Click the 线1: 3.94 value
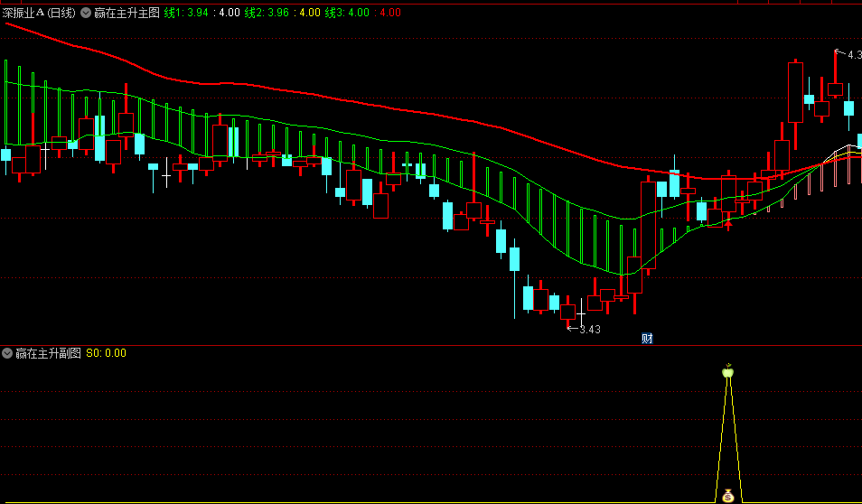The width and height of the screenshot is (862, 504). pos(186,13)
